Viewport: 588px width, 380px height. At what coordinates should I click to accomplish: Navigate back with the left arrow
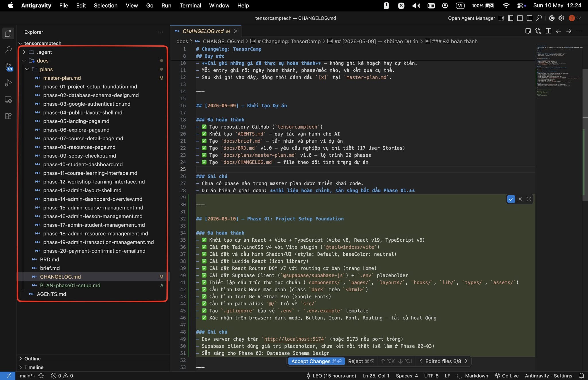(x=558, y=31)
